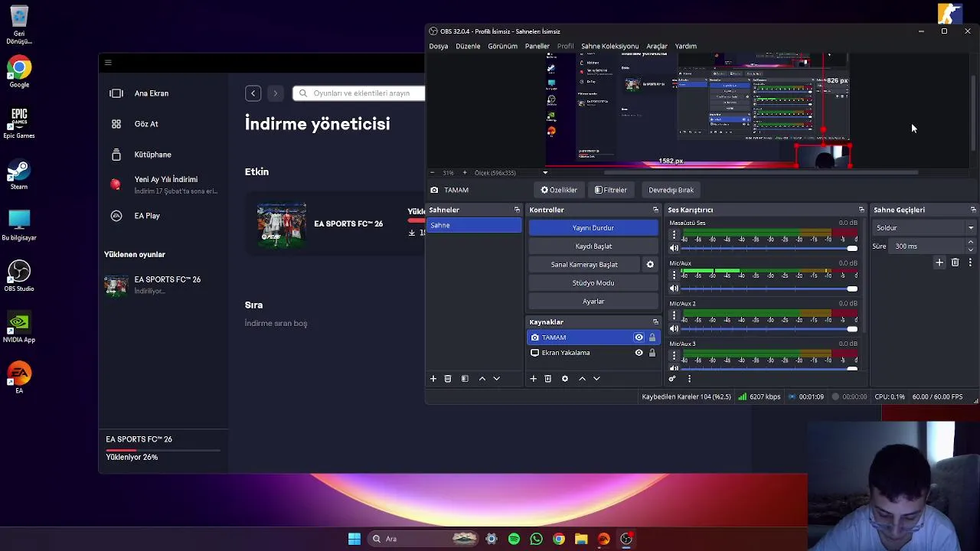
Task: Toggle lock on TAMAM source
Action: [652, 337]
